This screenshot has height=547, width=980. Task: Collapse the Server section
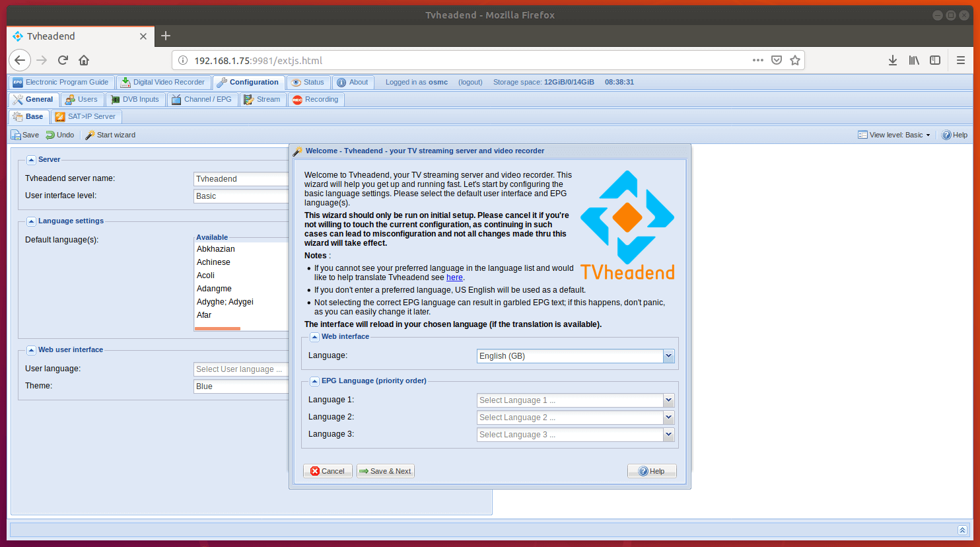point(31,160)
